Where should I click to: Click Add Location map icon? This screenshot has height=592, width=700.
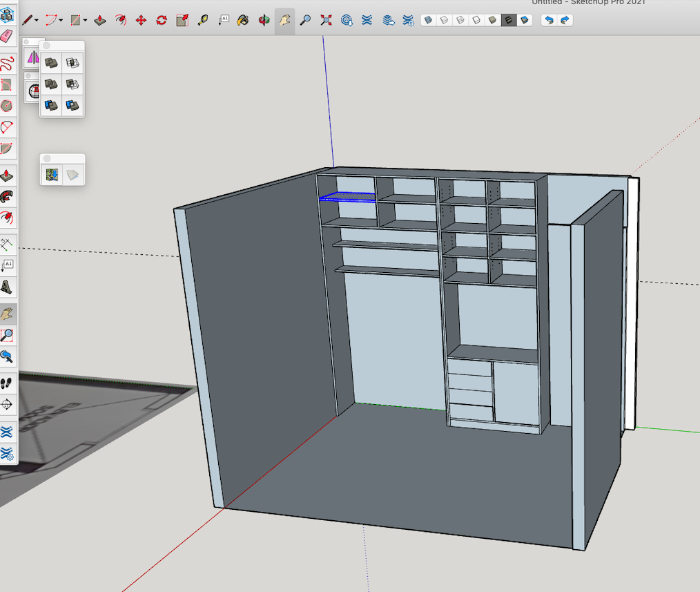click(52, 175)
